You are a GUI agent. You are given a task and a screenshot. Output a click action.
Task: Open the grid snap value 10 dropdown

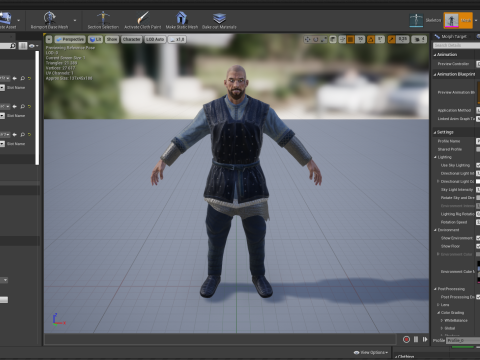pos(360,40)
